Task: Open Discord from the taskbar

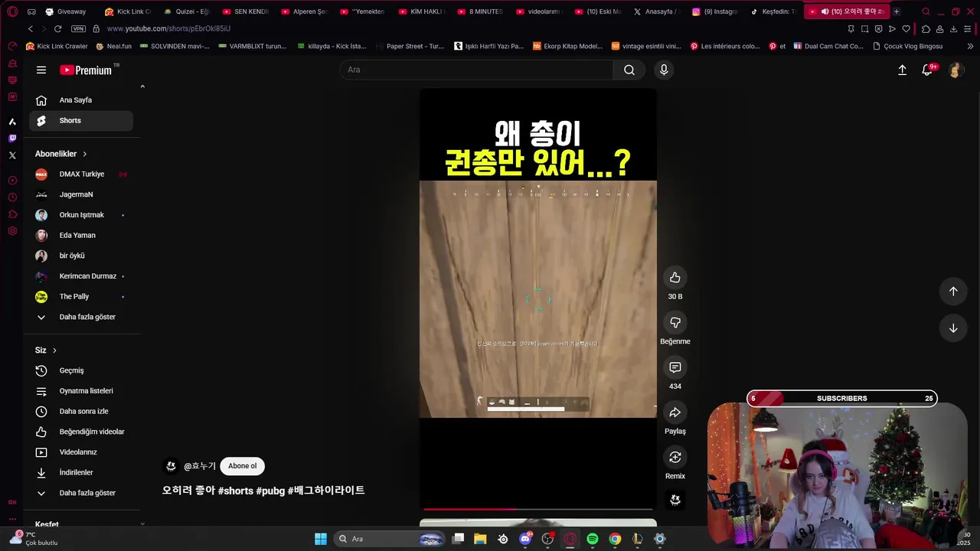Action: (525, 539)
